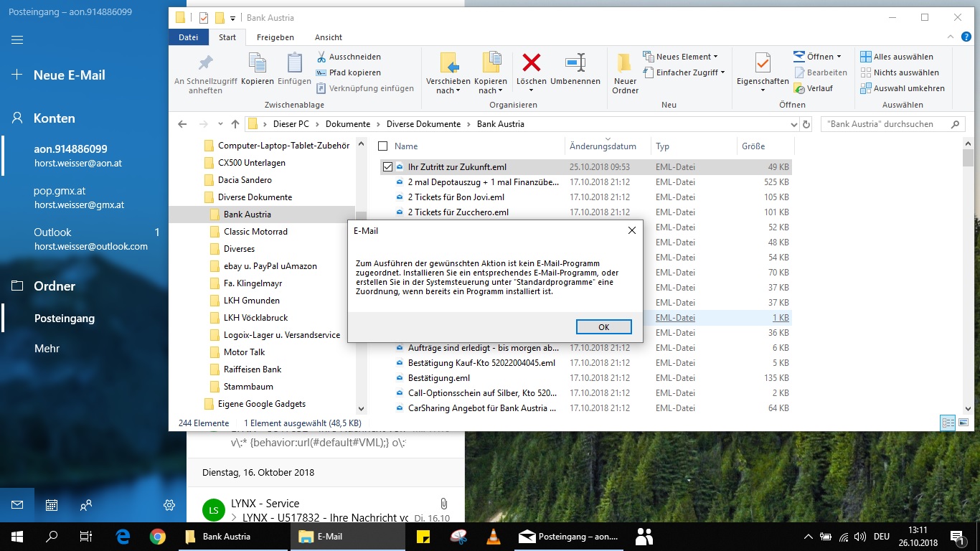
Task: Open the Einfacher Zugriff dropdown
Action: (x=684, y=72)
